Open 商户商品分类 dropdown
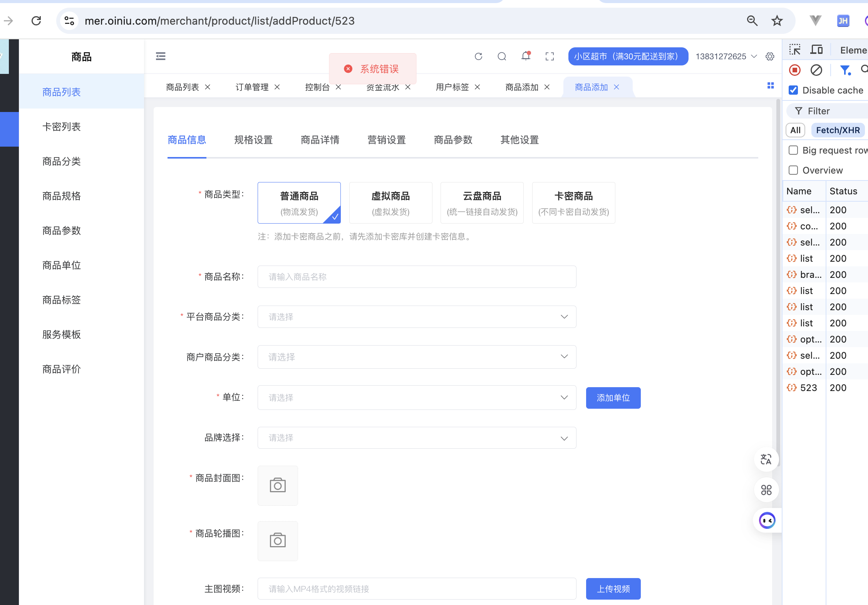This screenshot has width=868, height=605. pyautogui.click(x=417, y=357)
